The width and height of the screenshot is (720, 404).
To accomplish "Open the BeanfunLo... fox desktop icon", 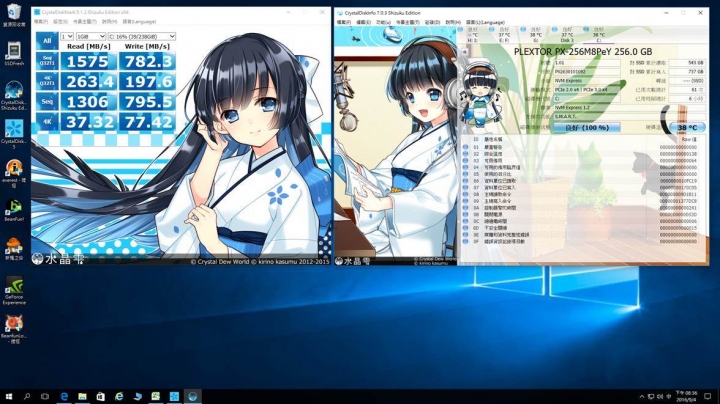I will [14, 329].
